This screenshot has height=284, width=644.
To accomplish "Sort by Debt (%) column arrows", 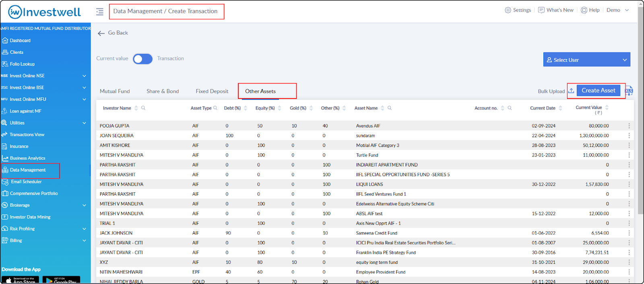I will coord(246,108).
